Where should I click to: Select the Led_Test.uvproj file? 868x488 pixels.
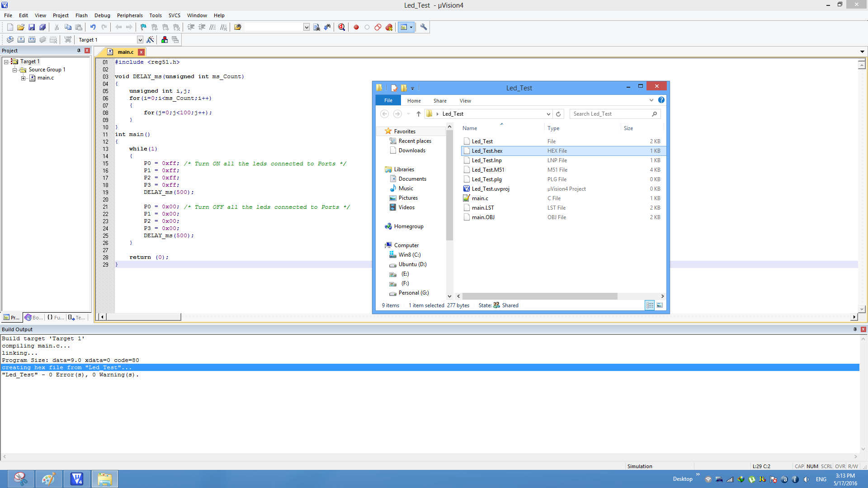point(491,189)
